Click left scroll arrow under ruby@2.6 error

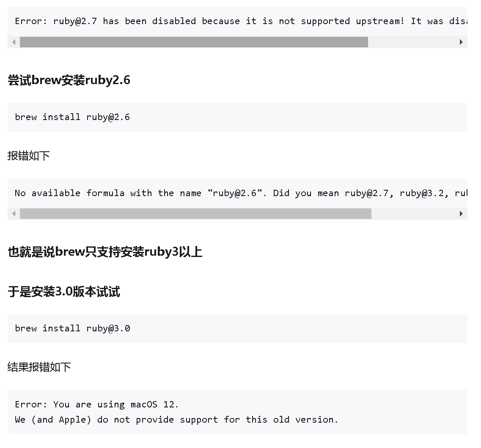(14, 214)
